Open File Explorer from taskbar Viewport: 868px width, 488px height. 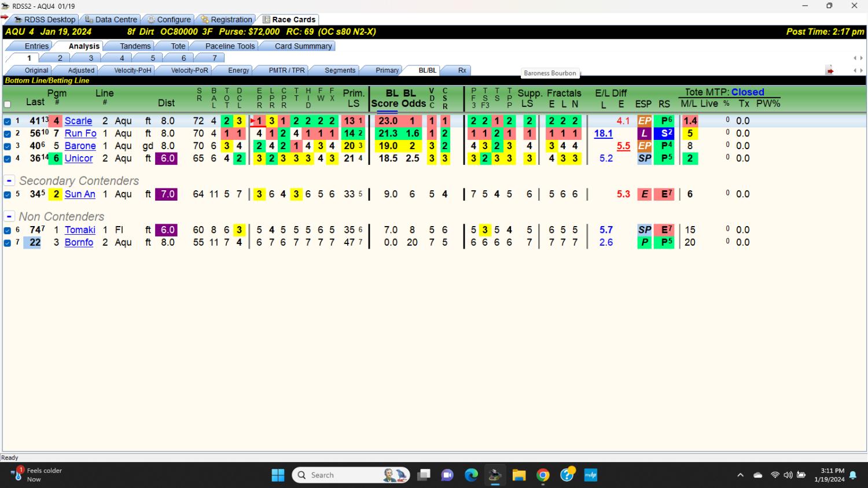[x=519, y=475]
